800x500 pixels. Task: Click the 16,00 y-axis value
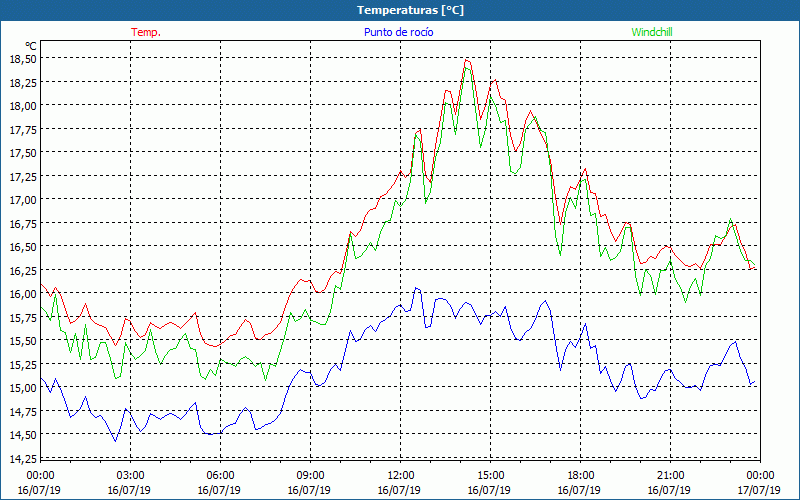[x=23, y=293]
